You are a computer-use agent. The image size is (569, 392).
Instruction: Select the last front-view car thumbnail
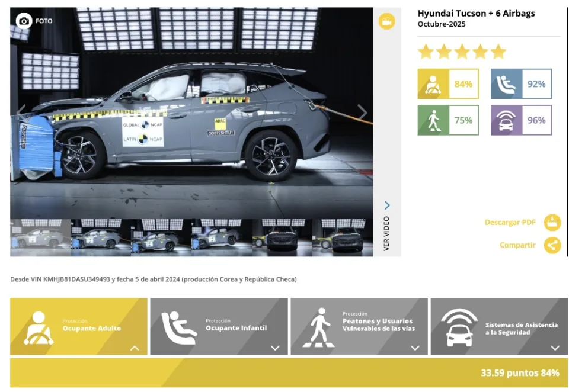click(343, 237)
